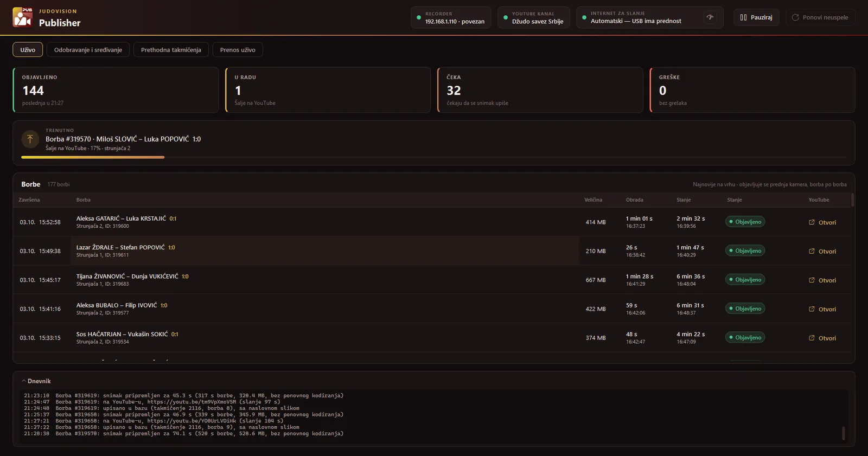This screenshot has width=868, height=456.
Task: Click the Objavljeno badge in the ŽDRALE – POPOVIĆ row
Action: (x=745, y=251)
